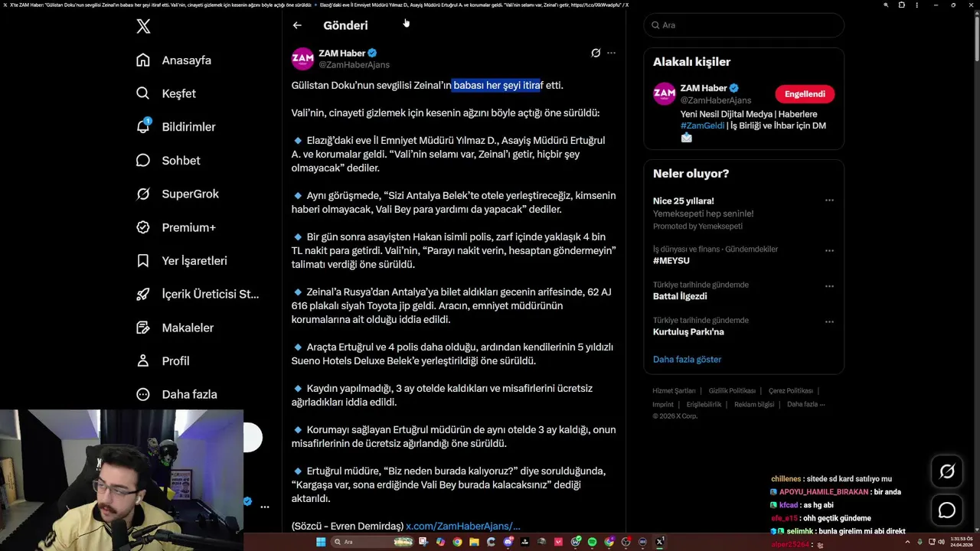Open the post's three-dot more menu

coord(611,53)
